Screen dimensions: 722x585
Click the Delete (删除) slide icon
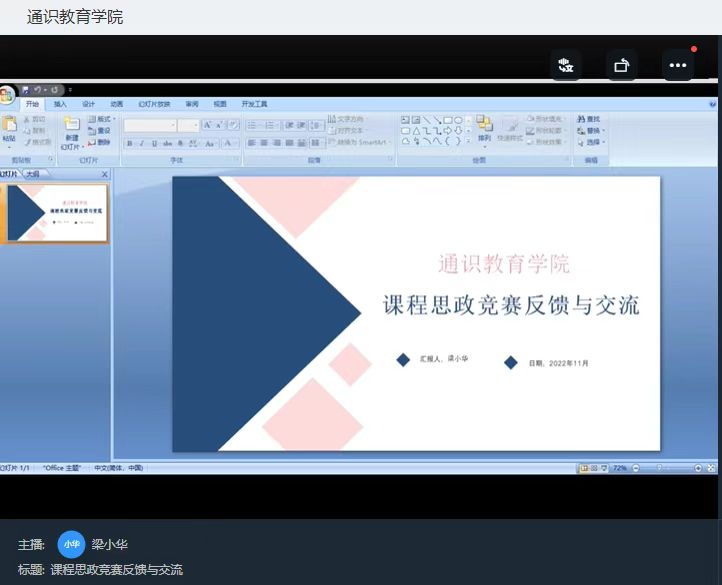tap(99, 142)
